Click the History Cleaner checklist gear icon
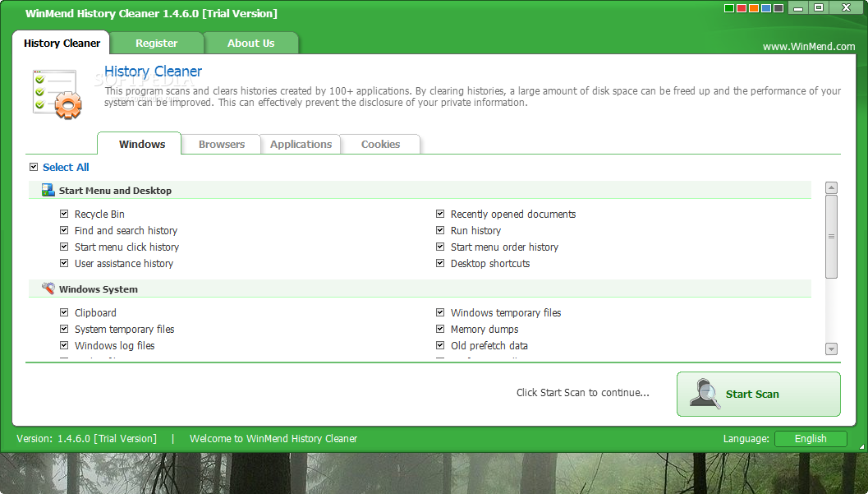Image resolution: width=868 pixels, height=494 pixels. tap(57, 95)
